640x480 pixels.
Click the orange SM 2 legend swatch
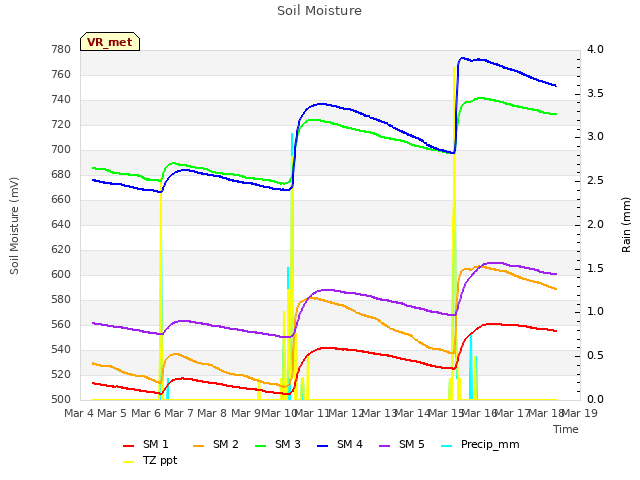pyautogui.click(x=198, y=446)
